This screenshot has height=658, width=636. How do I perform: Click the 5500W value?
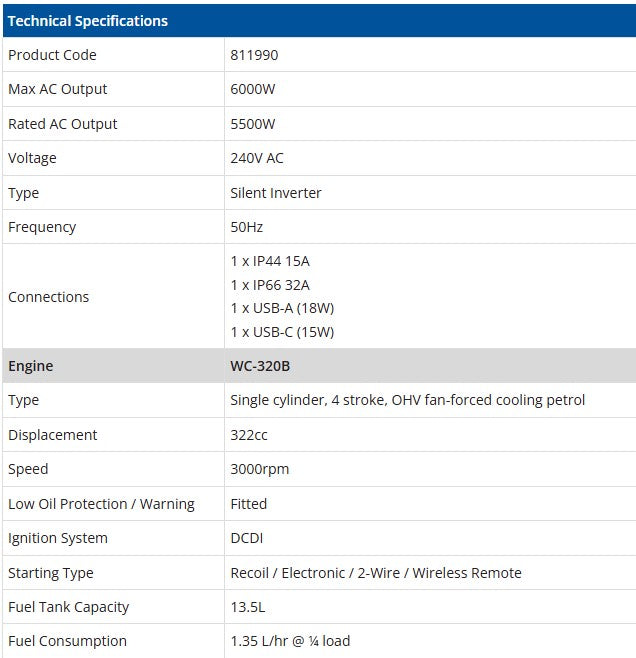[x=253, y=124]
